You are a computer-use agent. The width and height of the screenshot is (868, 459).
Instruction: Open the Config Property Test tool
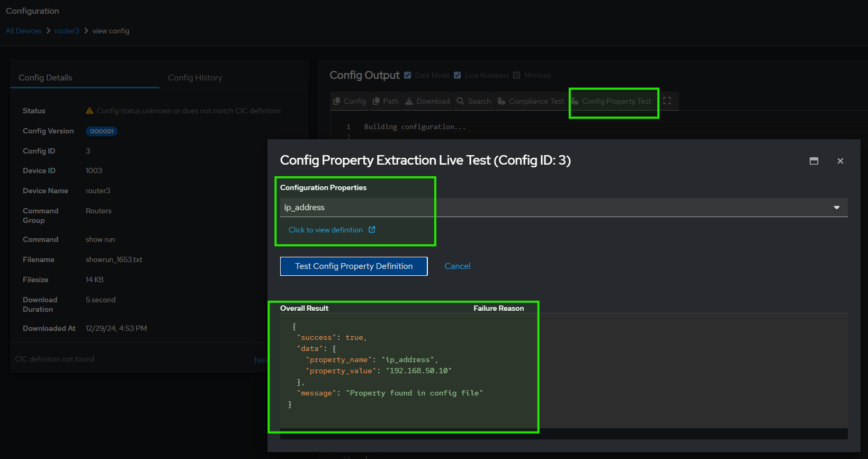[612, 101]
